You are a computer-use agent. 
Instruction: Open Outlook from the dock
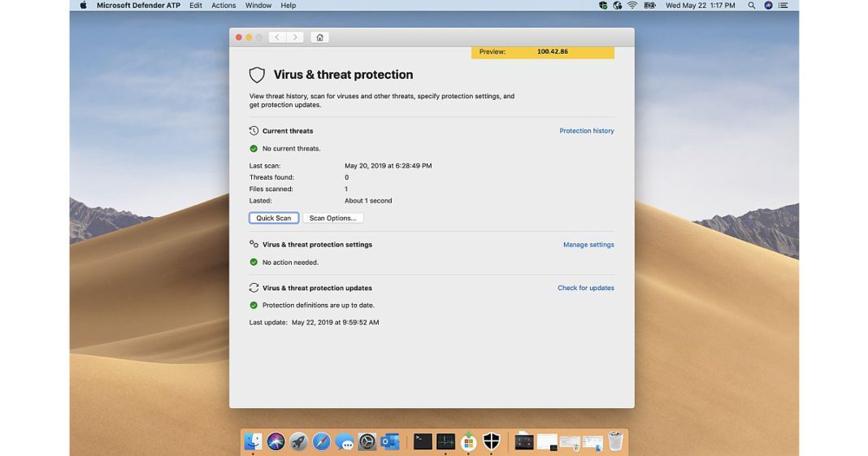click(390, 441)
